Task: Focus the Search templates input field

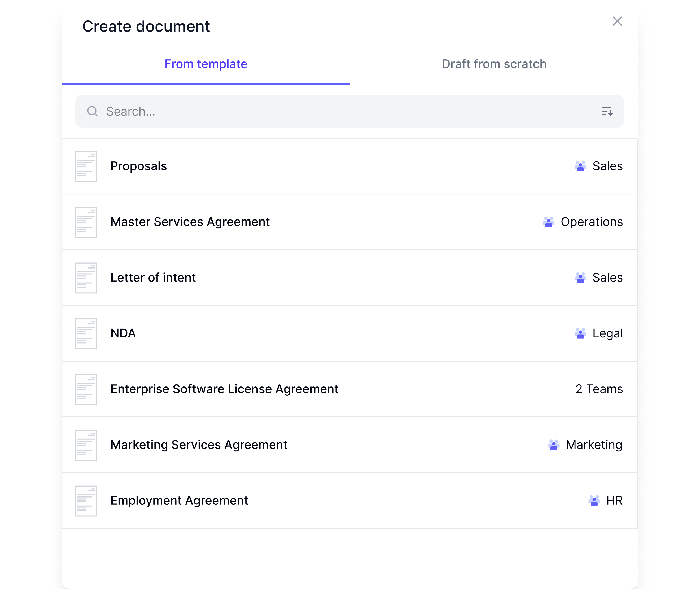Action: click(x=334, y=111)
